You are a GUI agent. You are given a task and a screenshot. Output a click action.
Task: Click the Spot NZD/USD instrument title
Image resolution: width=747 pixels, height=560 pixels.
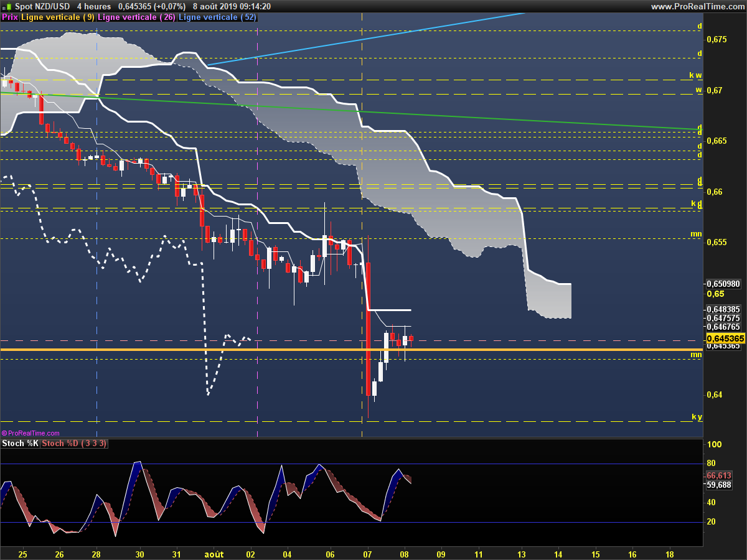43,6
